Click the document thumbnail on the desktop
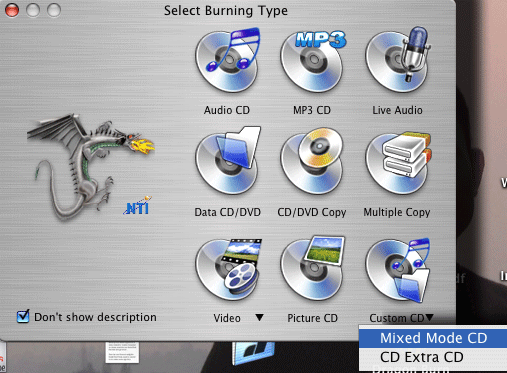Image resolution: width=507 pixels, height=373 pixels. pyautogui.click(x=122, y=352)
